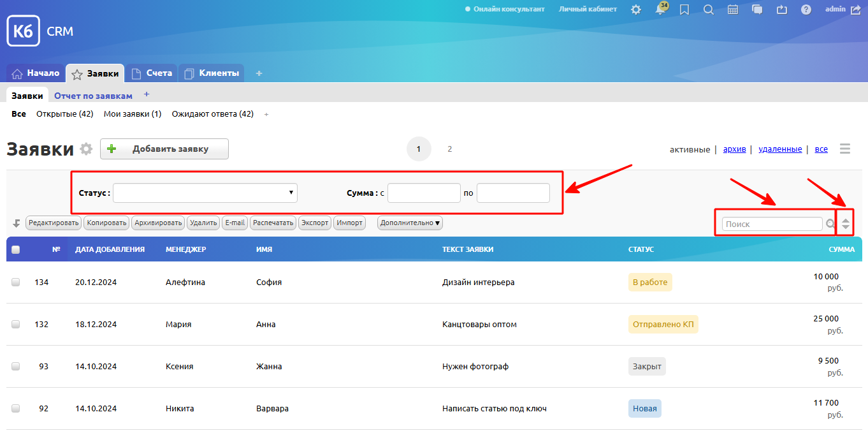This screenshot has height=433, width=868.
Task: Open the bookmarks icon in header
Action: click(x=684, y=10)
